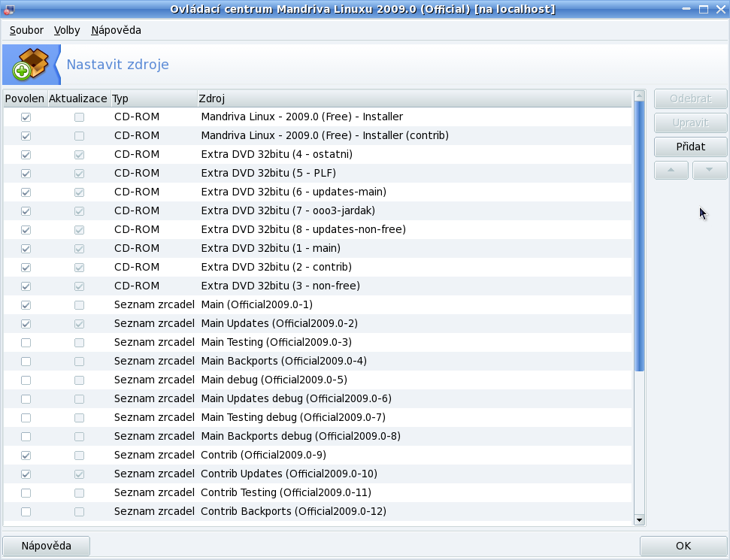Enable Povolen for Contrib Testing (Official2009.0-11)
Viewport: 730px width, 560px height.
pyautogui.click(x=26, y=493)
